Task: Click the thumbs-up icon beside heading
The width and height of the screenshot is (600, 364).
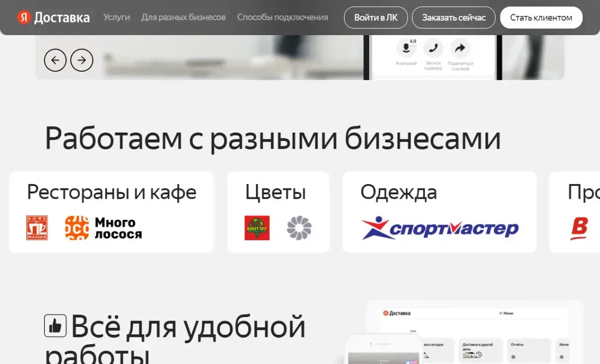Action: click(55, 326)
